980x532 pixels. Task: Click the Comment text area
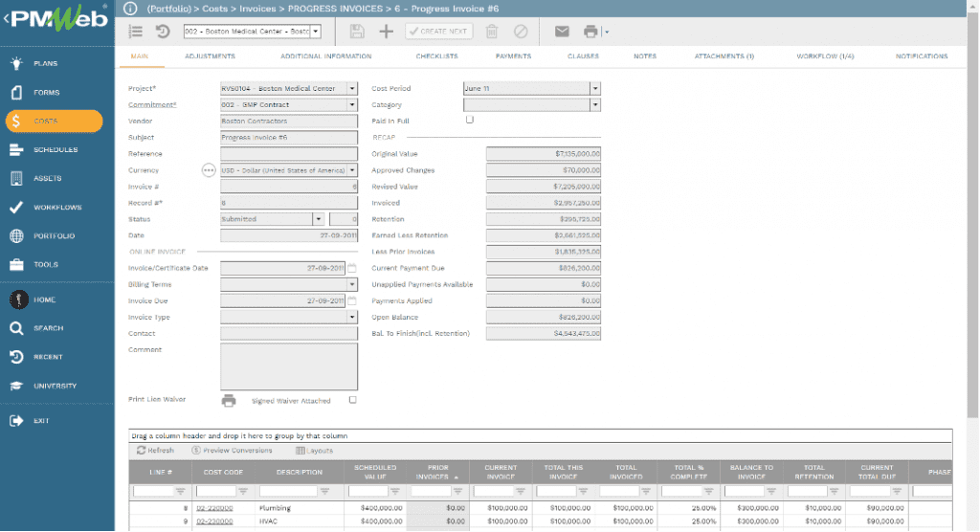coord(289,366)
